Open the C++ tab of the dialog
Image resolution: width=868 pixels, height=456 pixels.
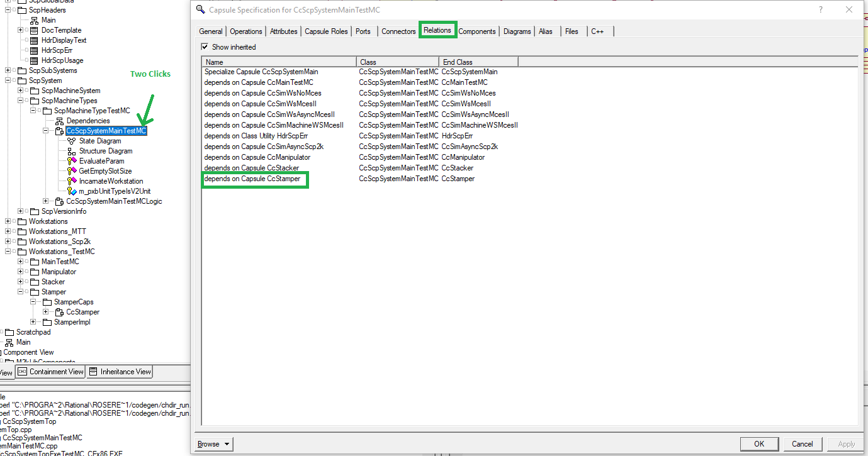click(x=597, y=30)
